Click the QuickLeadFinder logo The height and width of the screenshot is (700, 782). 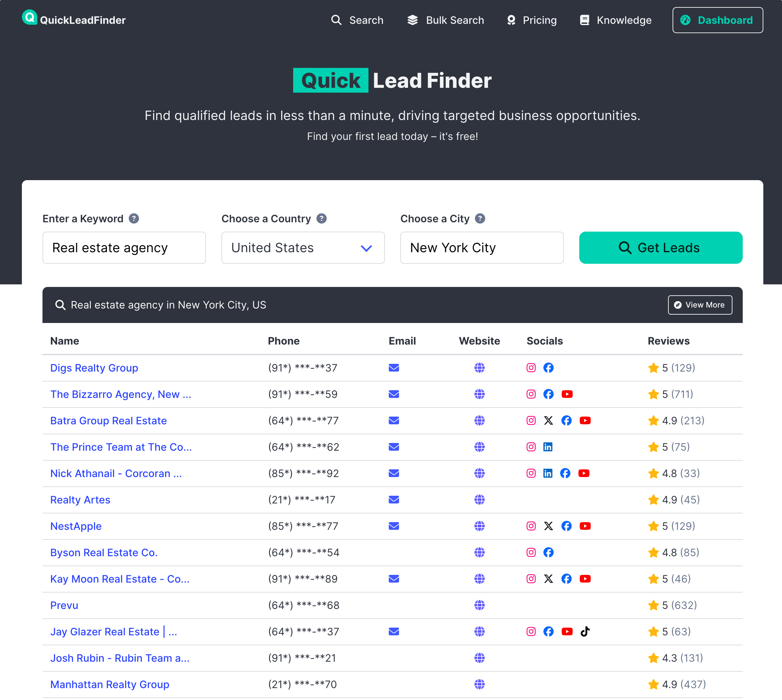[x=74, y=19]
